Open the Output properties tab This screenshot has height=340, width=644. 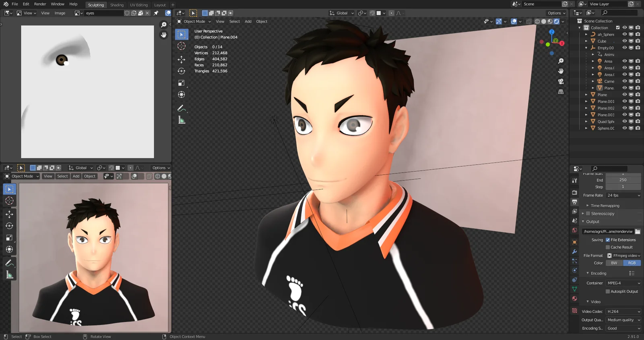[574, 202]
